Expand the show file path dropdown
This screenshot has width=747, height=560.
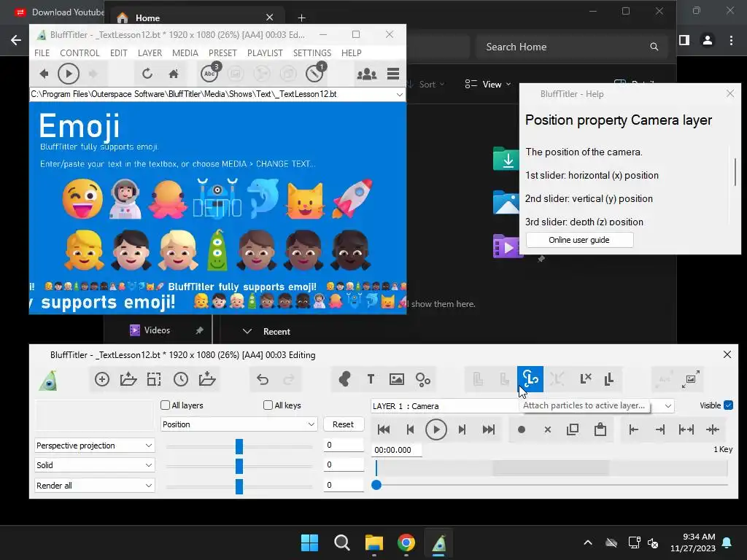coord(399,94)
